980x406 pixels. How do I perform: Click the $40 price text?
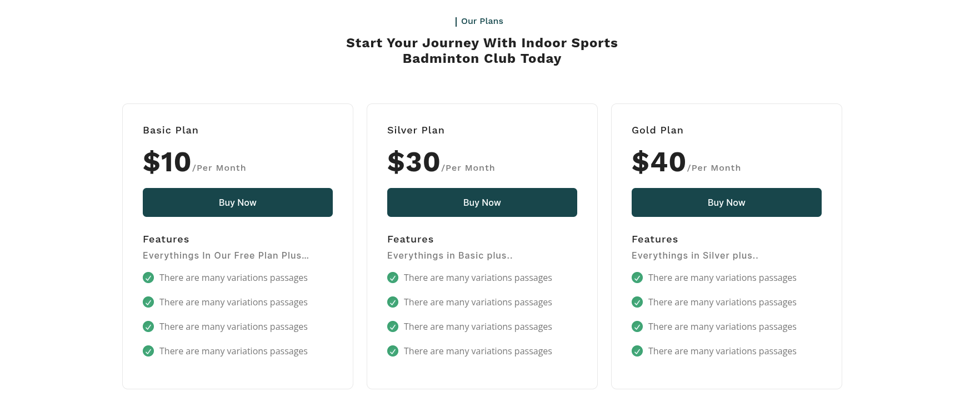tap(658, 162)
